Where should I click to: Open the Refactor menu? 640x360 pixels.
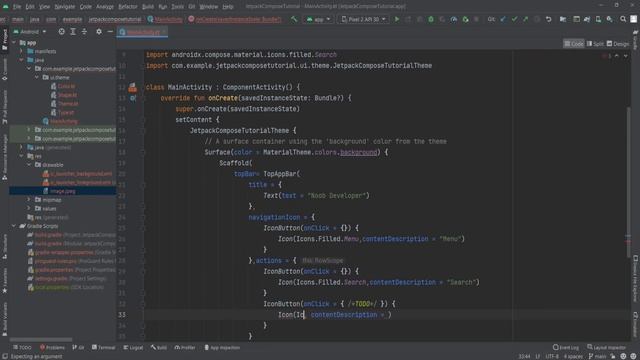point(128,7)
